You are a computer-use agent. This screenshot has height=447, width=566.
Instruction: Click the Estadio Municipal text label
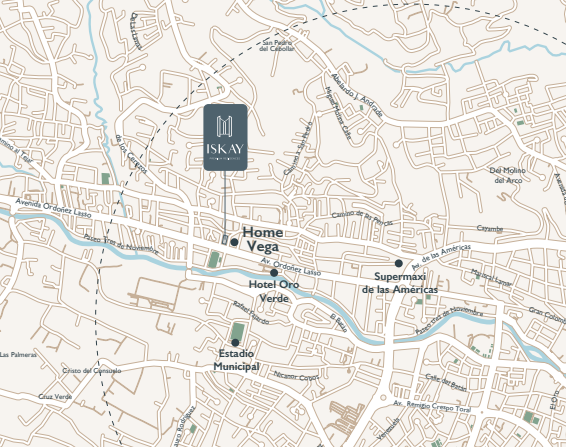pos(236,360)
